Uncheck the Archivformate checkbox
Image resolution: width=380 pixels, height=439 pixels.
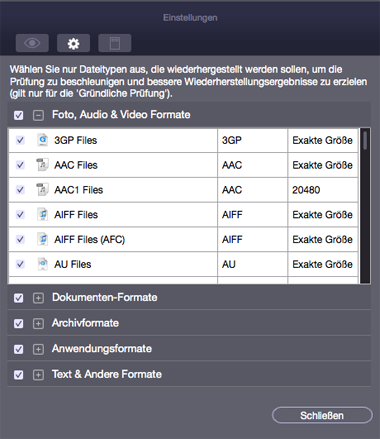19,323
